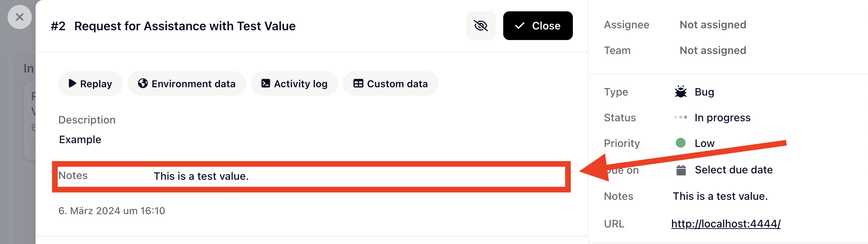Screen dimensions: 868x244
Task: Click the Activity log icon
Action: point(265,83)
